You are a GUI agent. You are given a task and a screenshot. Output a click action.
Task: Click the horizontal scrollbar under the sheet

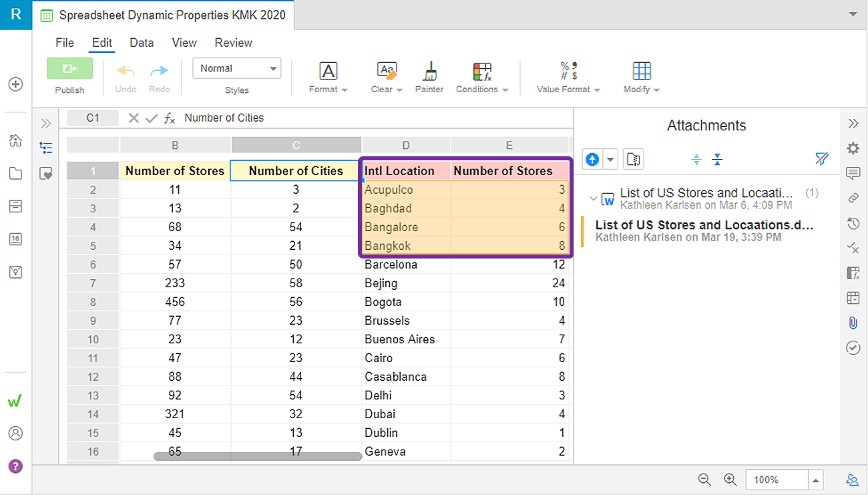[x=258, y=457]
